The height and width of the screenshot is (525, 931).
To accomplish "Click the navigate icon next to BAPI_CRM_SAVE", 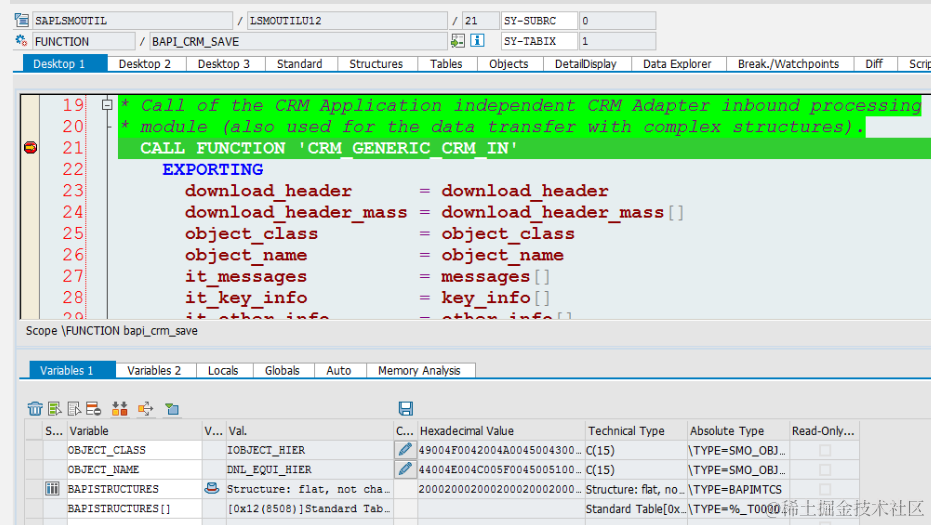I will [x=457, y=40].
